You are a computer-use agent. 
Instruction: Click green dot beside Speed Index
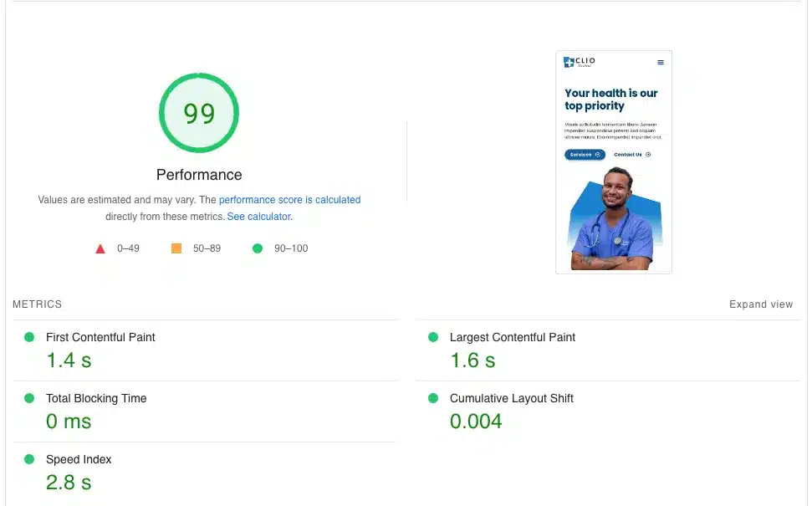pyautogui.click(x=29, y=459)
